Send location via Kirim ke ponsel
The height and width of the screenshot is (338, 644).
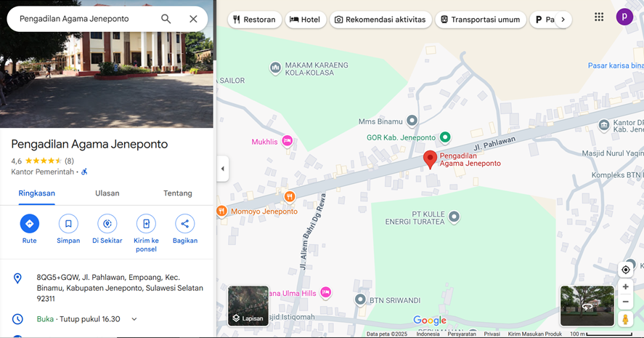[146, 224]
